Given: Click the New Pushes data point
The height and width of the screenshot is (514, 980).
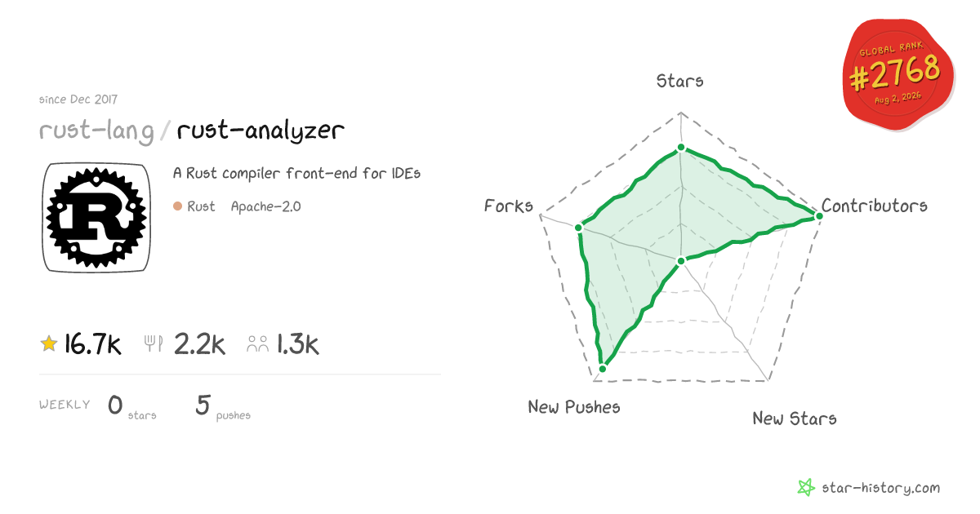Looking at the screenshot, I should (x=603, y=369).
